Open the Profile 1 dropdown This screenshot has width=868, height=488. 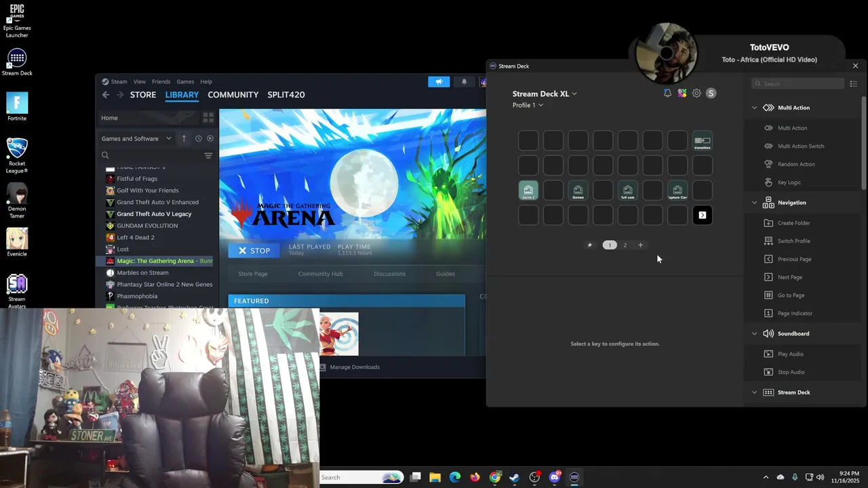528,106
